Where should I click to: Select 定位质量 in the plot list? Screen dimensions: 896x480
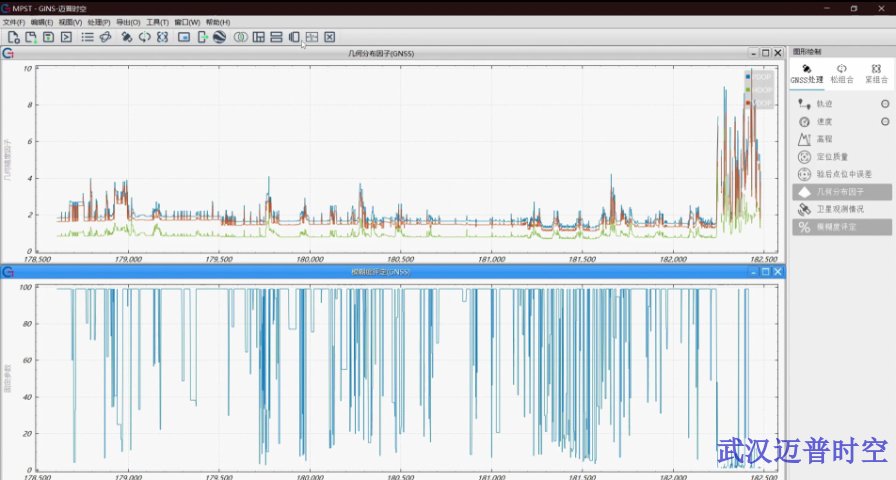pyautogui.click(x=831, y=157)
